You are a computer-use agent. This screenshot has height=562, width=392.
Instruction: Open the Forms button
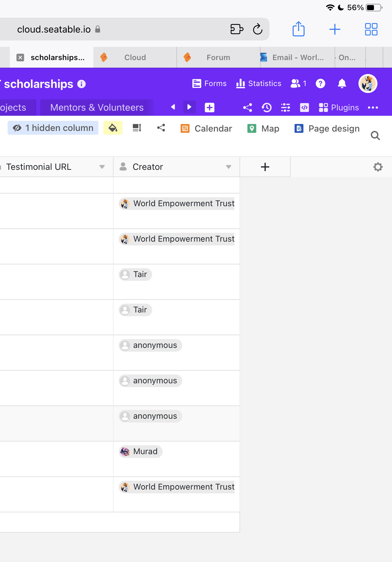coord(209,83)
